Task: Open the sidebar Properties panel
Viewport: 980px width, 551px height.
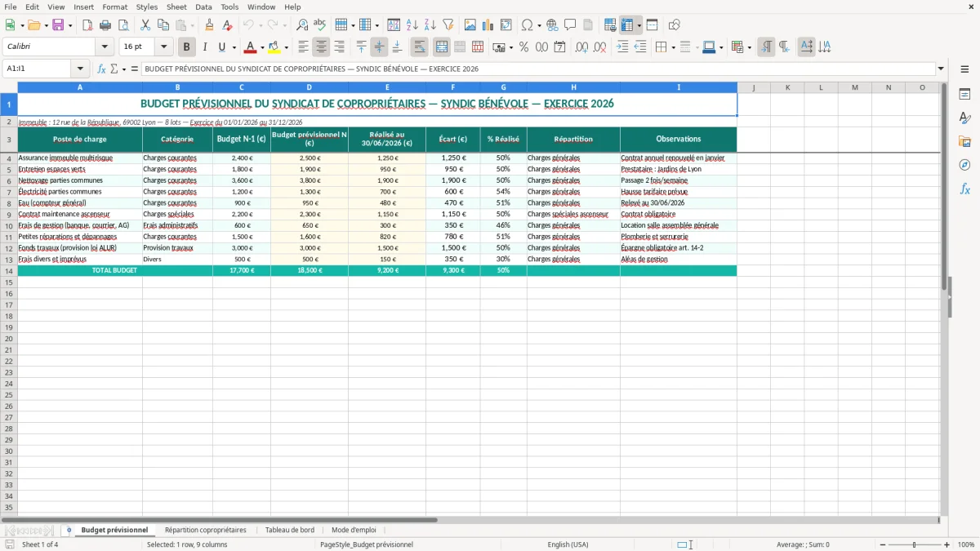Action: pyautogui.click(x=964, y=95)
